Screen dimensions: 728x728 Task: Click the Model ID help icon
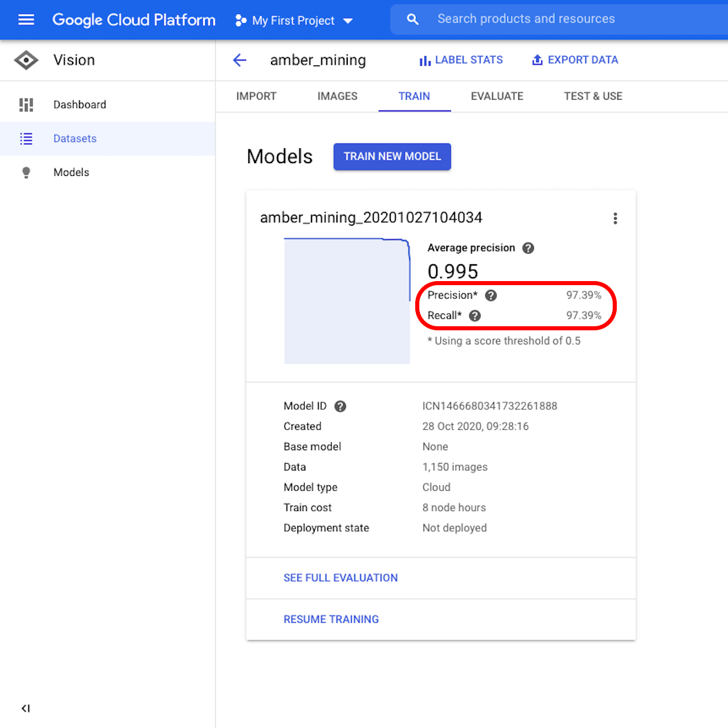[340, 406]
